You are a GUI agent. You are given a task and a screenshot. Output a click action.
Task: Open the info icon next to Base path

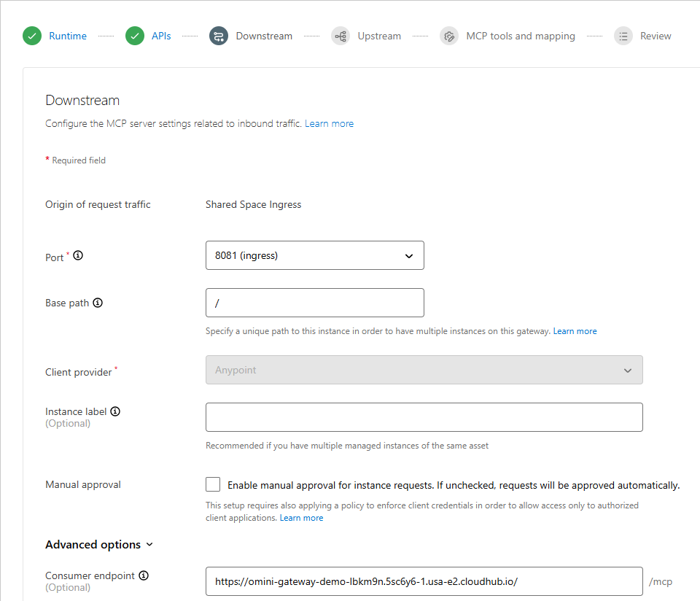coord(98,303)
